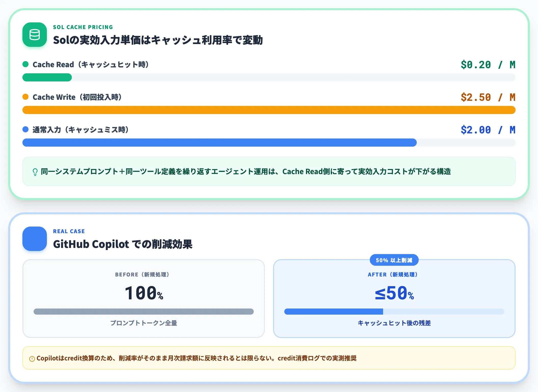Click the orange dot next to Cache Write
Viewport: 538px width, 392px height.
coord(25,97)
